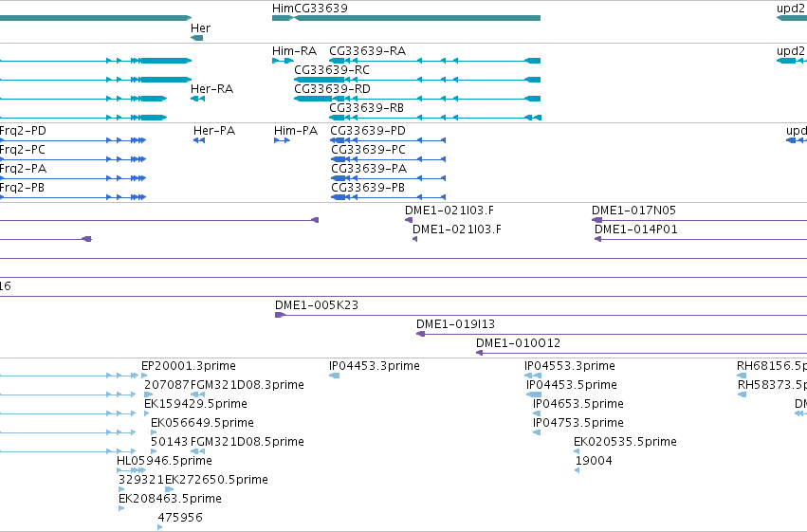Select the EK159429.5prime EST label
This screenshot has height=532, width=807.
pos(195,404)
